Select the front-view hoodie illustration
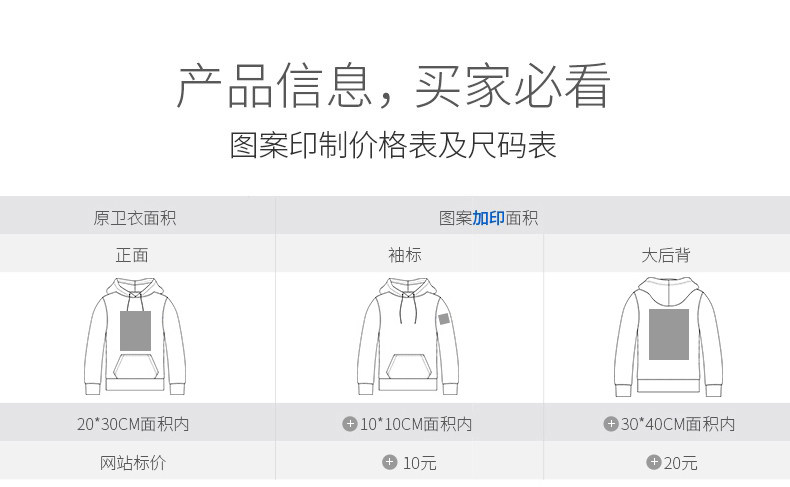Viewport: 790px width, 487px height. pos(135,336)
